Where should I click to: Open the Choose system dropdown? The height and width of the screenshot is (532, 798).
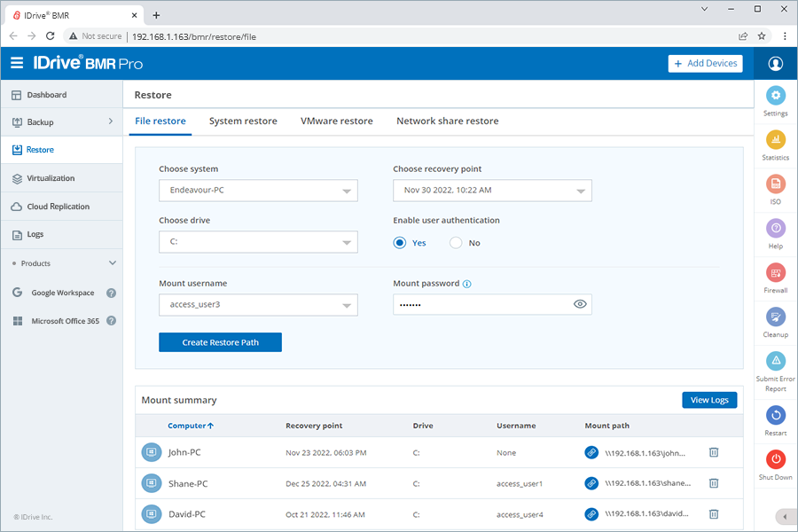pos(258,191)
